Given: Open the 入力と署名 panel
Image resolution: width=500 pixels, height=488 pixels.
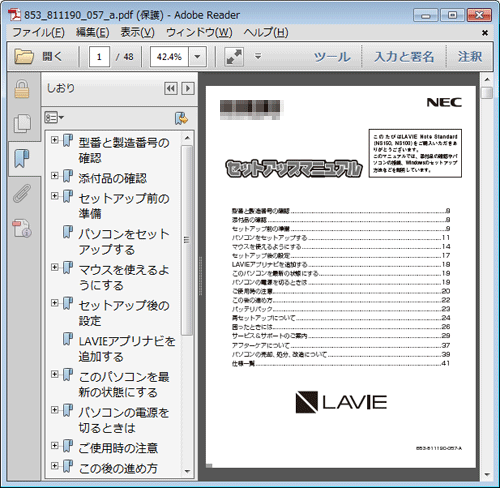Looking at the screenshot, I should 404,57.
